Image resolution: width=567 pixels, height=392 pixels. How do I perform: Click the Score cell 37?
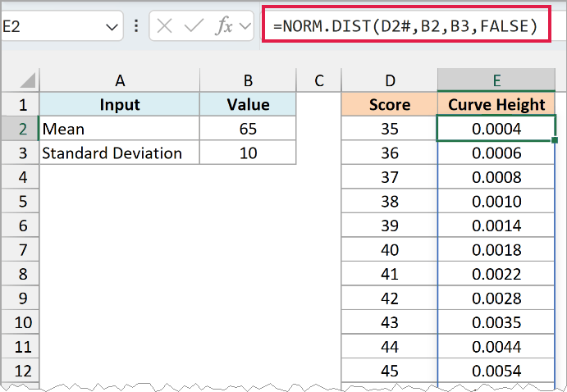(x=390, y=177)
